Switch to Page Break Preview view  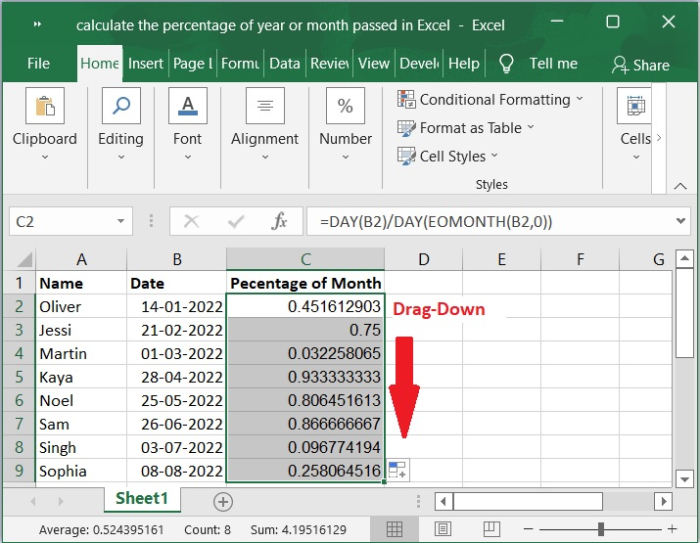coord(491,528)
